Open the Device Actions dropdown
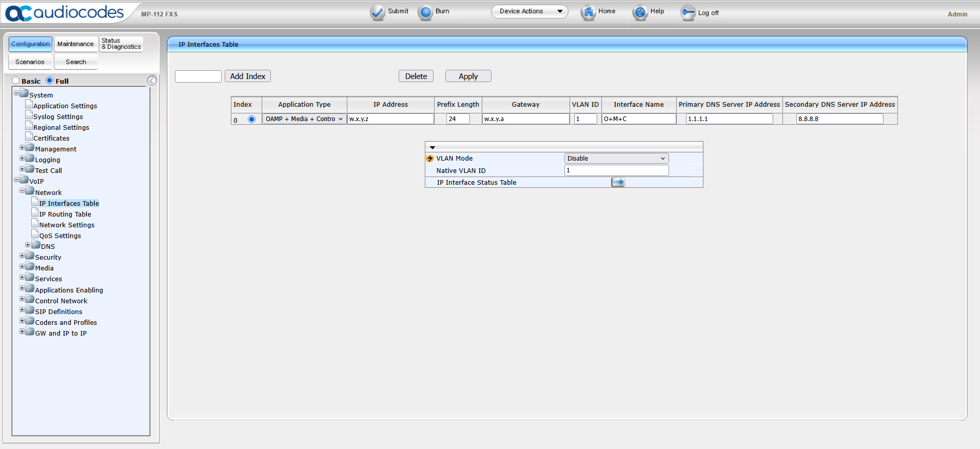980x449 pixels. coord(530,11)
